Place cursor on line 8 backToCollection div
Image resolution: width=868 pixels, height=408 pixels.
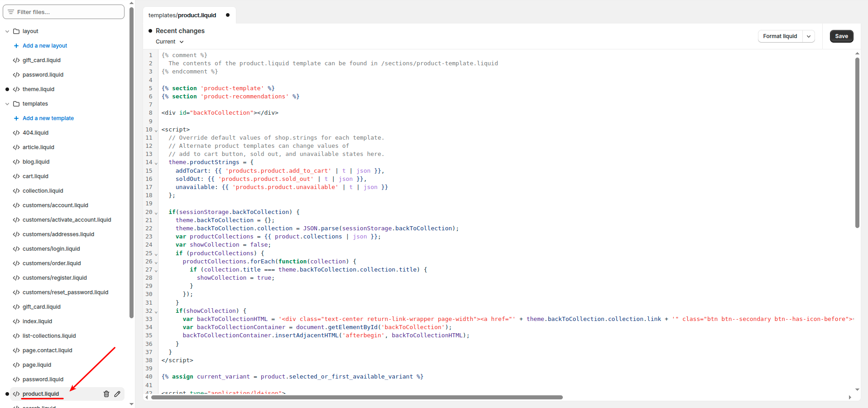click(x=220, y=113)
